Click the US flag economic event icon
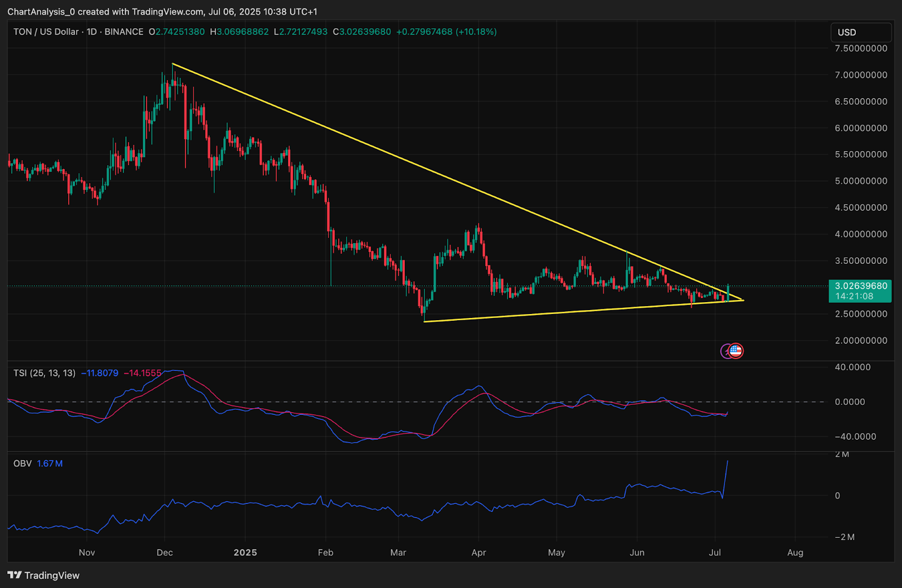Viewport: 902px width, 588px height. 736,351
